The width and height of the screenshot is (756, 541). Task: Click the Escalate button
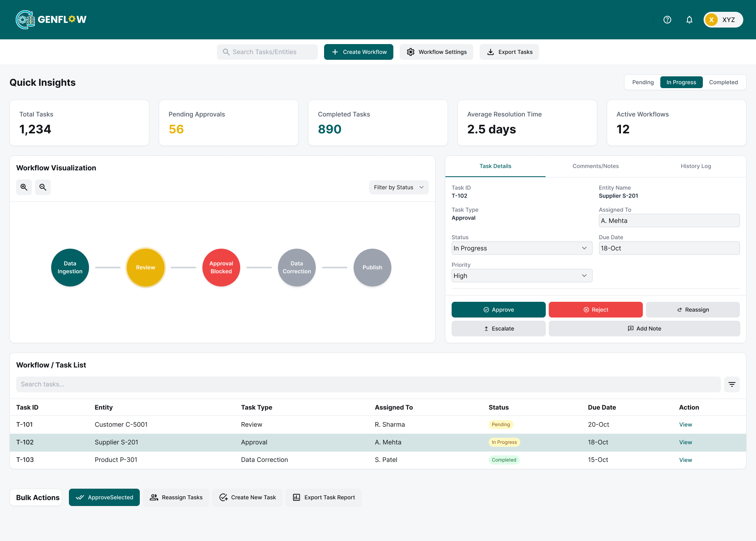click(498, 329)
